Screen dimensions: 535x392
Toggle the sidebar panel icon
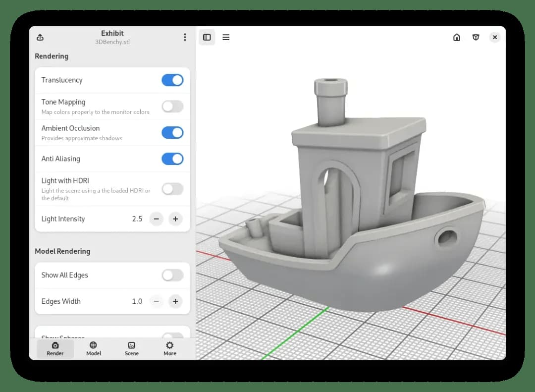(x=207, y=37)
